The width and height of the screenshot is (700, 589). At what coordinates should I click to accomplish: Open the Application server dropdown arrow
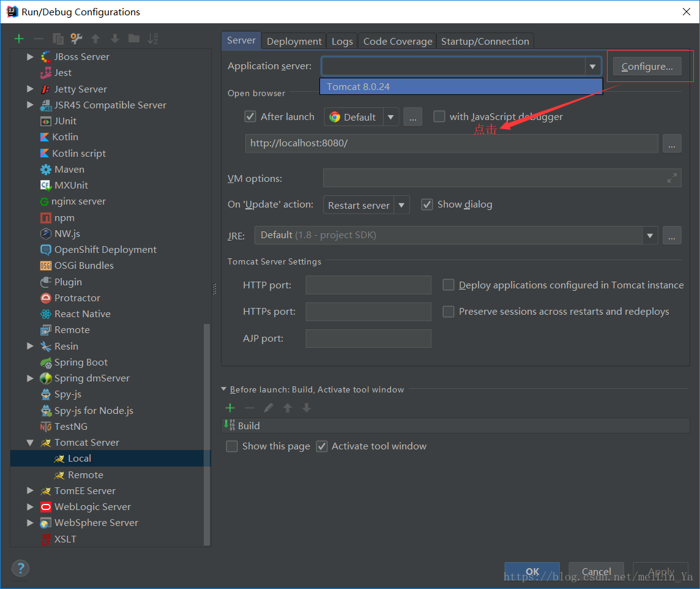[592, 67]
